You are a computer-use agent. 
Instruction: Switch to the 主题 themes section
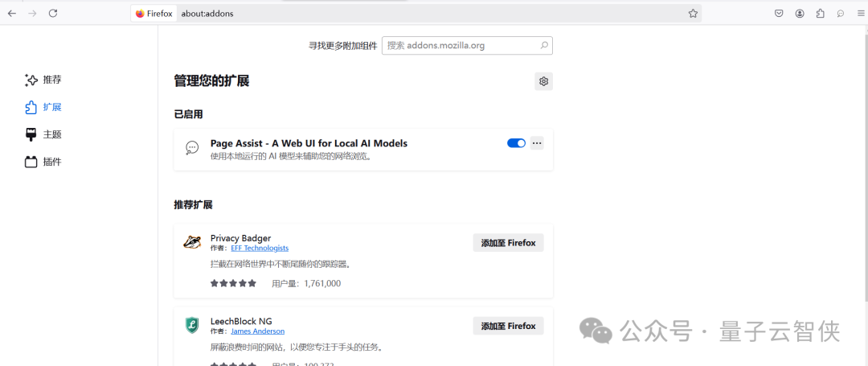43,134
